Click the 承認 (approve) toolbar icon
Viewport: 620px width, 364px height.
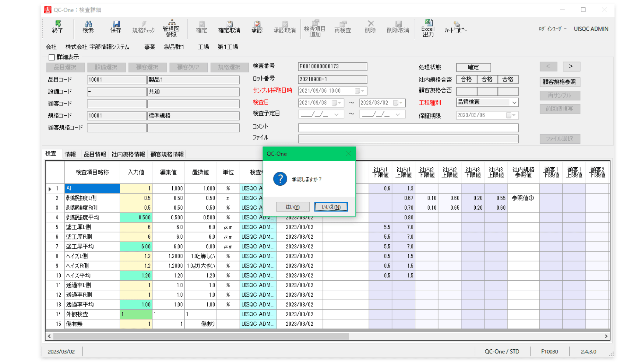[x=257, y=26]
